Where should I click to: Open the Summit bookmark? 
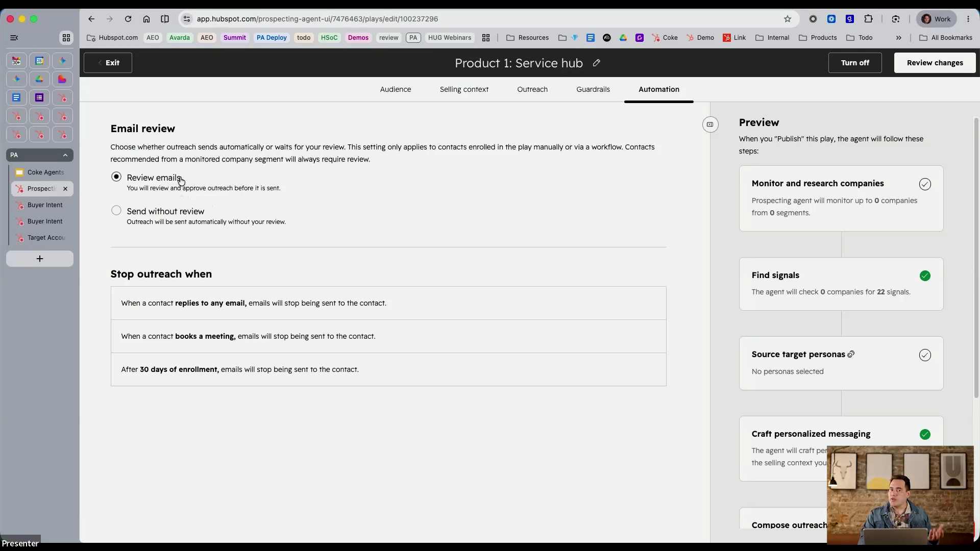235,38
